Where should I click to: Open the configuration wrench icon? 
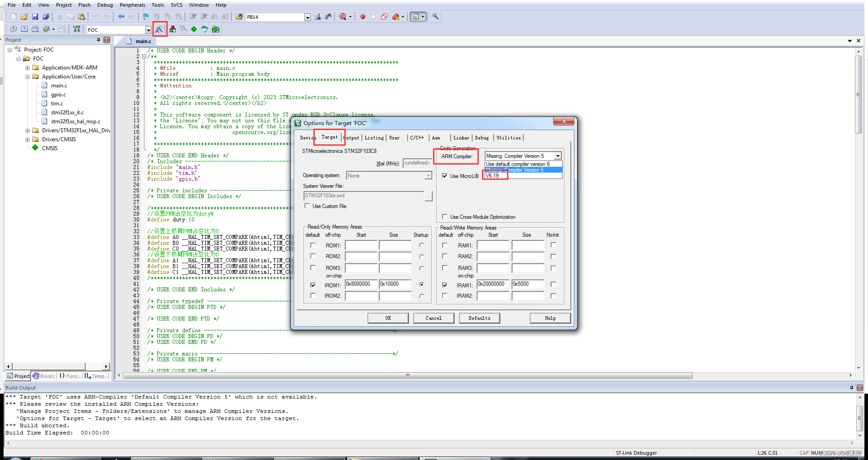click(x=435, y=17)
